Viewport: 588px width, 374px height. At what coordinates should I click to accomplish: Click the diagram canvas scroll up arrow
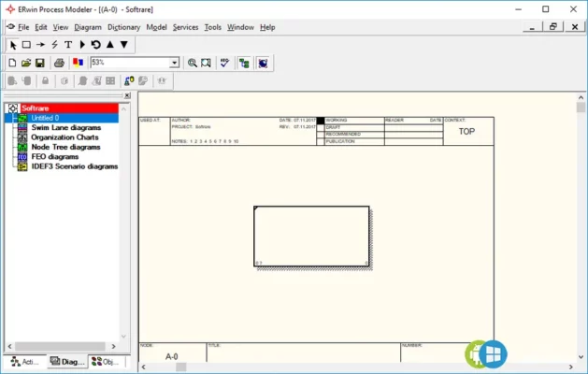point(581,97)
